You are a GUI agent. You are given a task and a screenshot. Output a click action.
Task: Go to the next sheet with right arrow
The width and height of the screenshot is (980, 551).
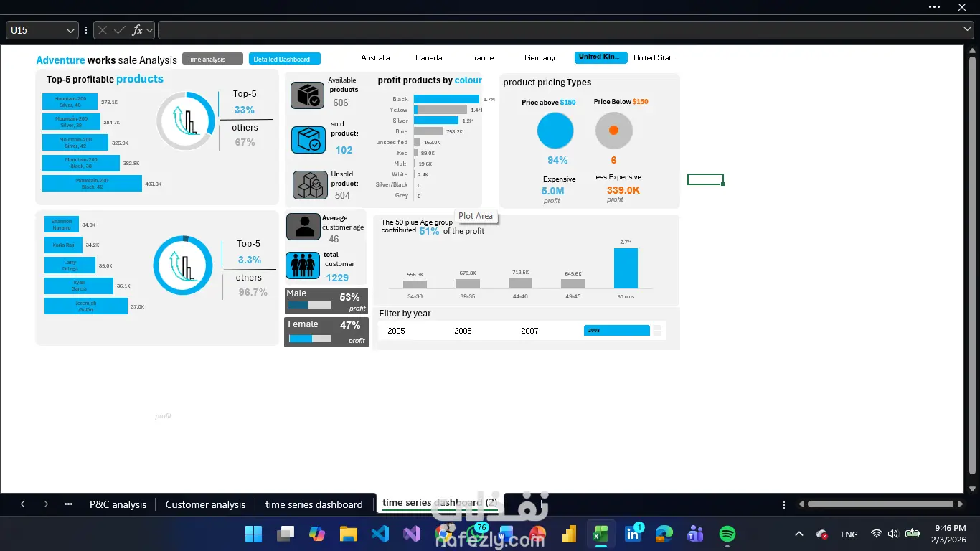46,504
